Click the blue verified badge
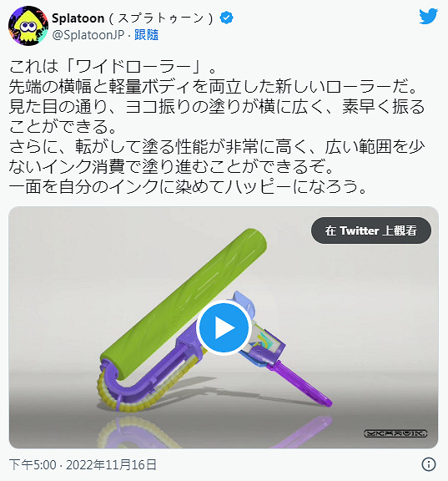448x481 pixels. [226, 18]
